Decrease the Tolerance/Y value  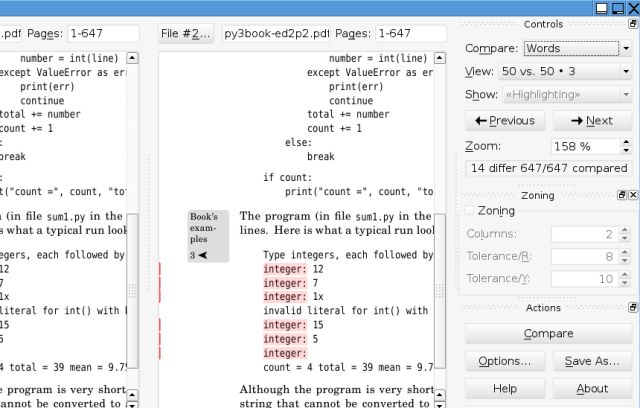point(624,283)
